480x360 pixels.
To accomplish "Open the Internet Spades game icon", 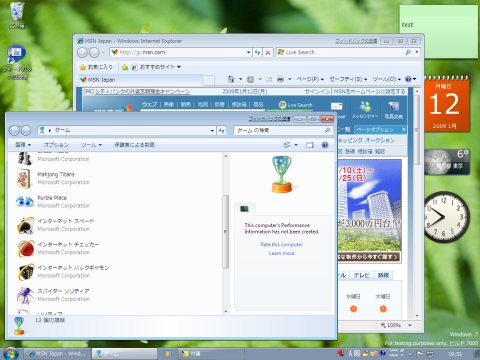I will pyautogui.click(x=26, y=225).
